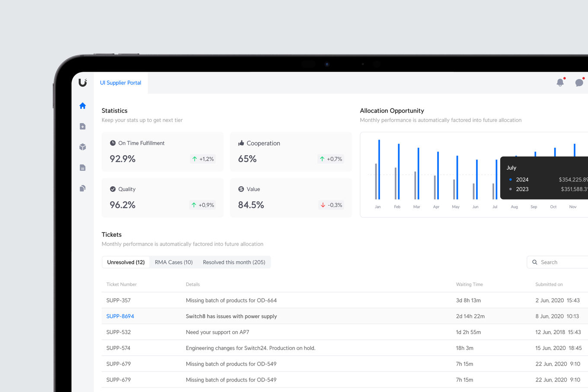Image resolution: width=588 pixels, height=392 pixels.
Task: Sort by Ticket Number column header
Action: coord(121,284)
